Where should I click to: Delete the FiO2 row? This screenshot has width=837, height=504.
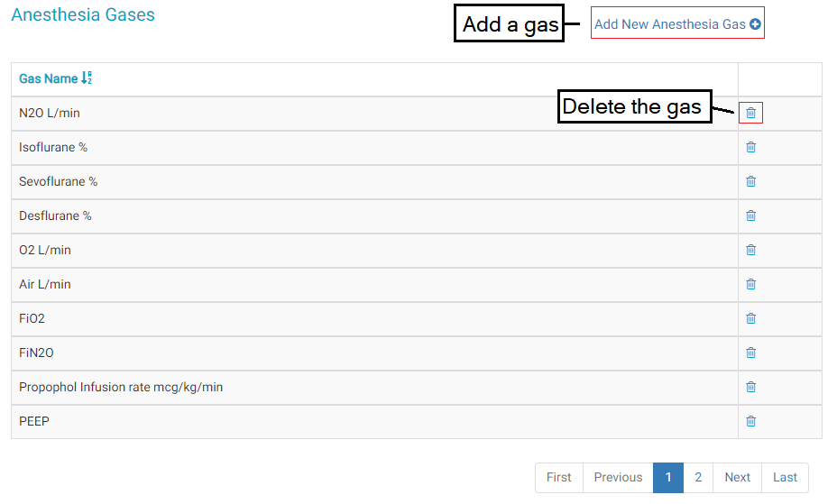click(x=750, y=318)
